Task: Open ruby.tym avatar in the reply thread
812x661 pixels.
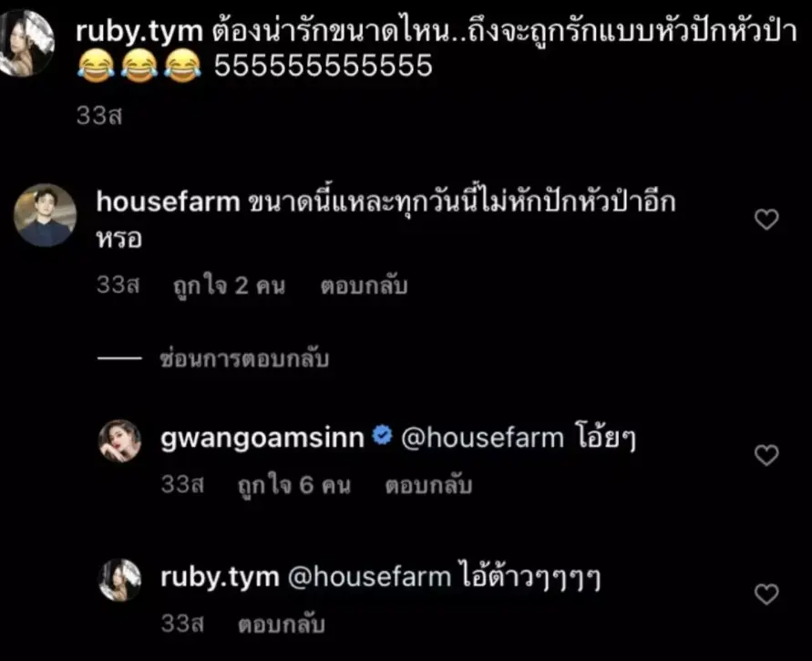Action: (119, 580)
